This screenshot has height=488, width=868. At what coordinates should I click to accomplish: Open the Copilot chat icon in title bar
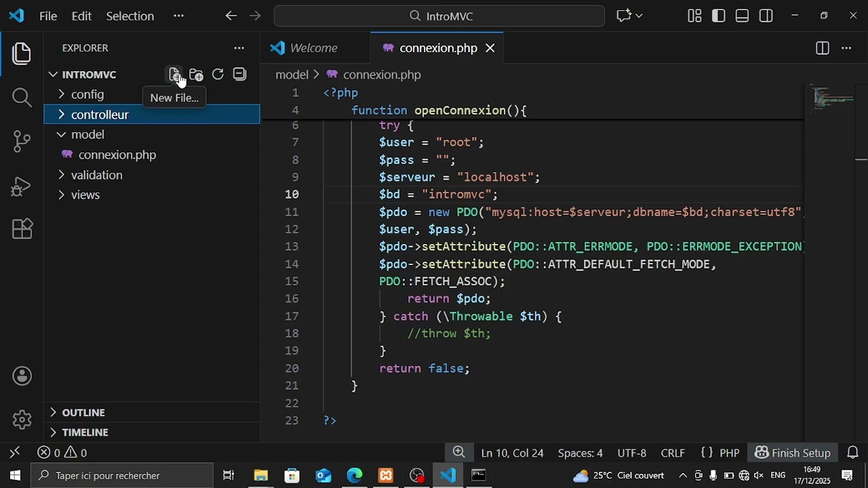[624, 16]
